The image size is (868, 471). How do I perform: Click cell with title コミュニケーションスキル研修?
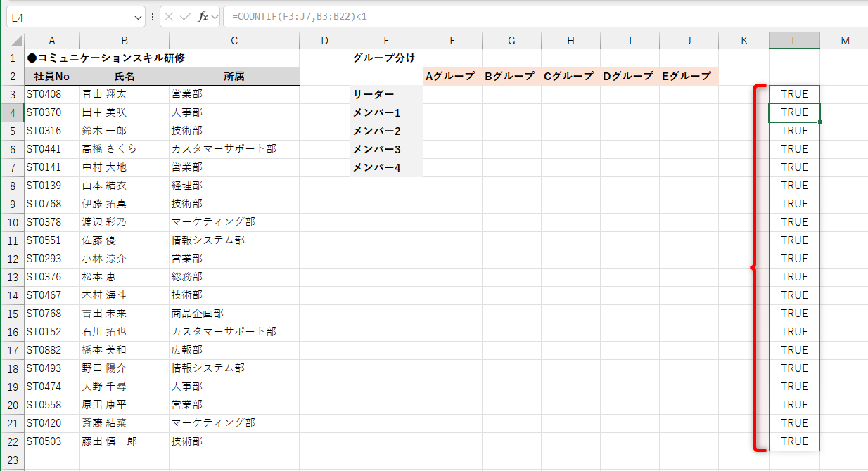pyautogui.click(x=106, y=58)
